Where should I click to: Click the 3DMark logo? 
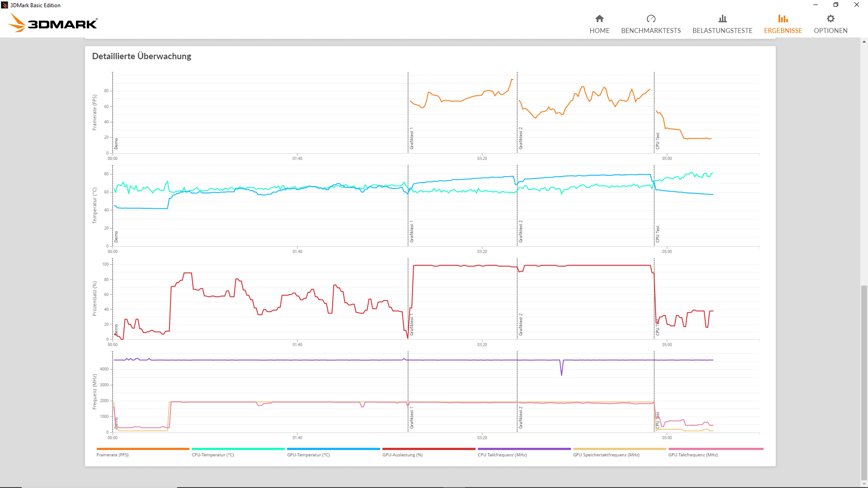[x=53, y=23]
